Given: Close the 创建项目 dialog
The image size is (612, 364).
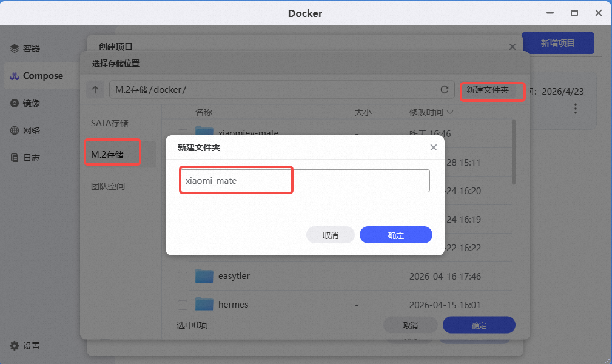Looking at the screenshot, I should 513,47.
